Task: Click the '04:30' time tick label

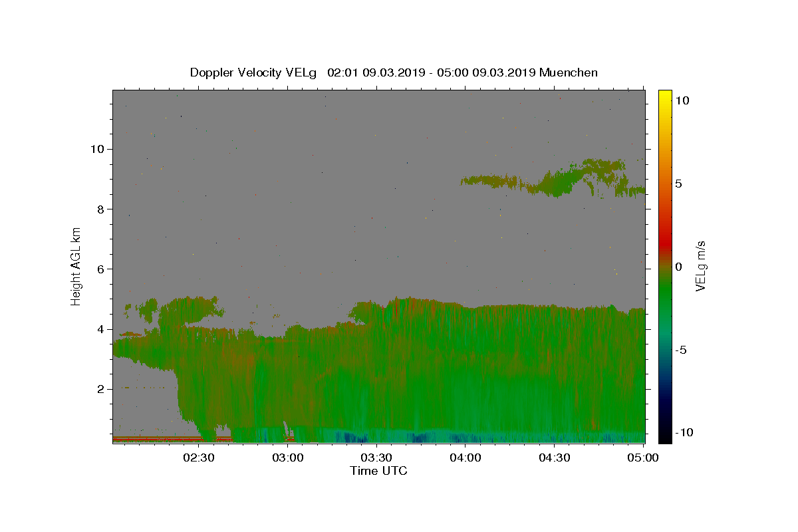Action: (x=554, y=458)
